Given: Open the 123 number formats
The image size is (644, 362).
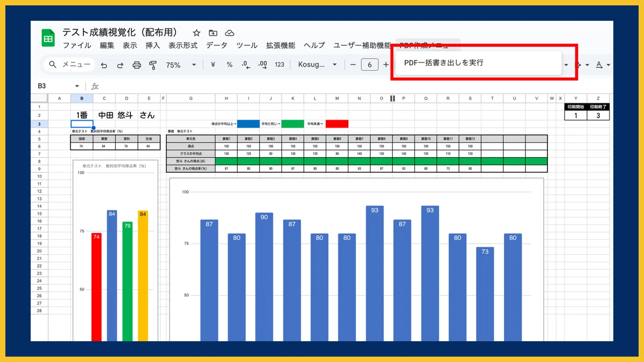Looking at the screenshot, I should click(x=279, y=64).
